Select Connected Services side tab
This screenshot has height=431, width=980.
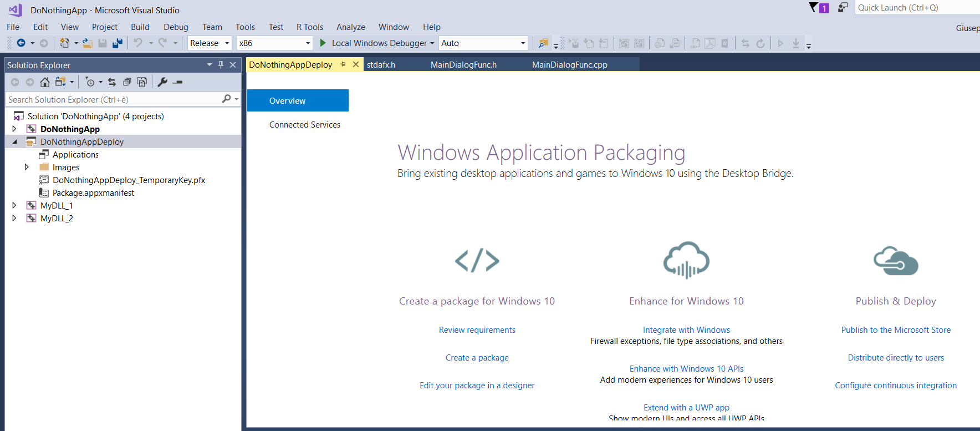point(305,125)
